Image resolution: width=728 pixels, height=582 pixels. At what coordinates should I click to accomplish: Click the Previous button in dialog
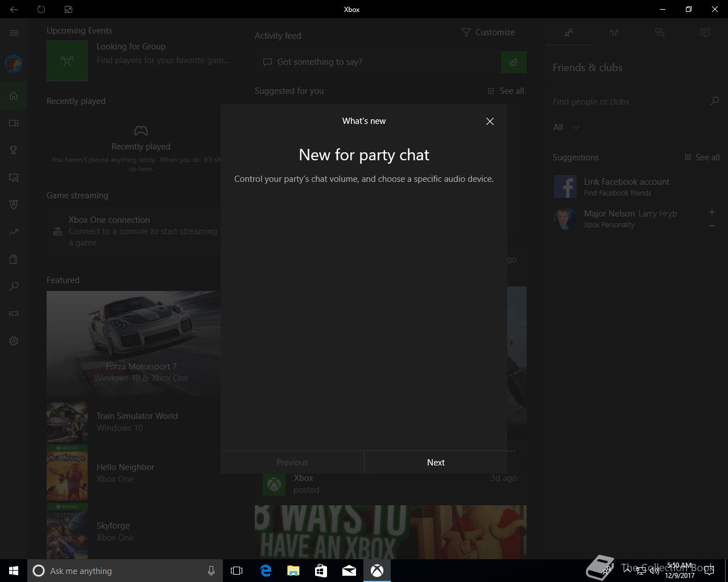(292, 462)
